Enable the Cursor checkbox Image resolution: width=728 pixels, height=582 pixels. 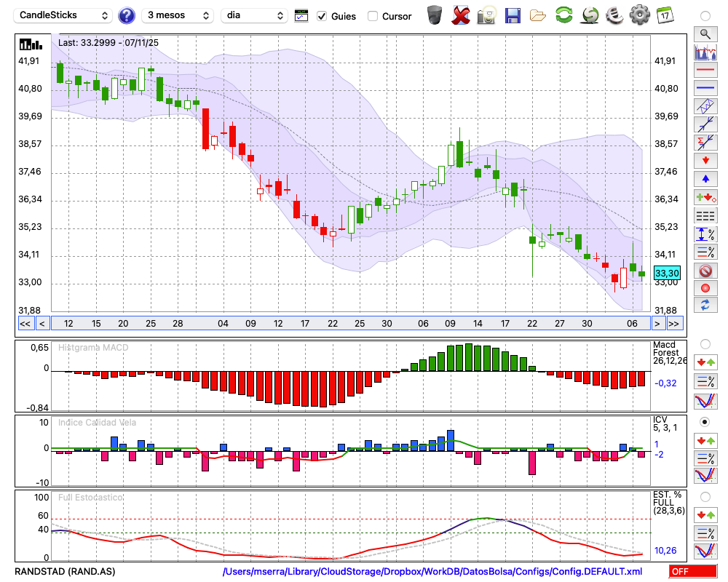pyautogui.click(x=373, y=16)
